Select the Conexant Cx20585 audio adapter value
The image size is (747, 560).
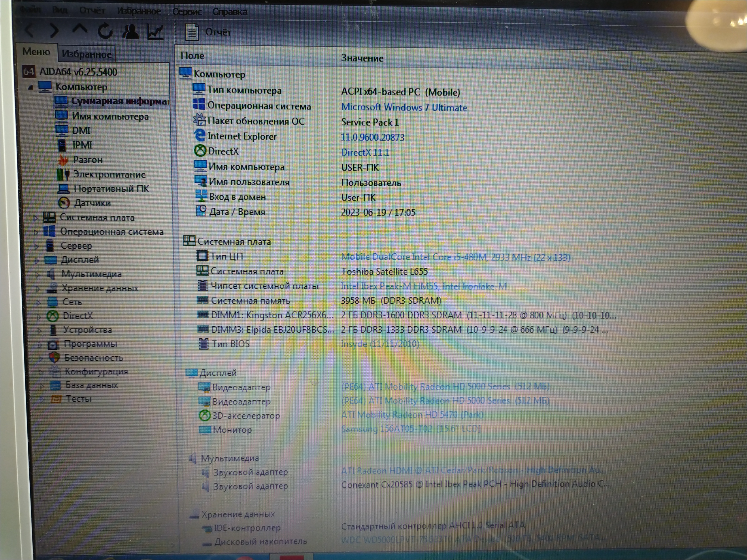point(475,484)
